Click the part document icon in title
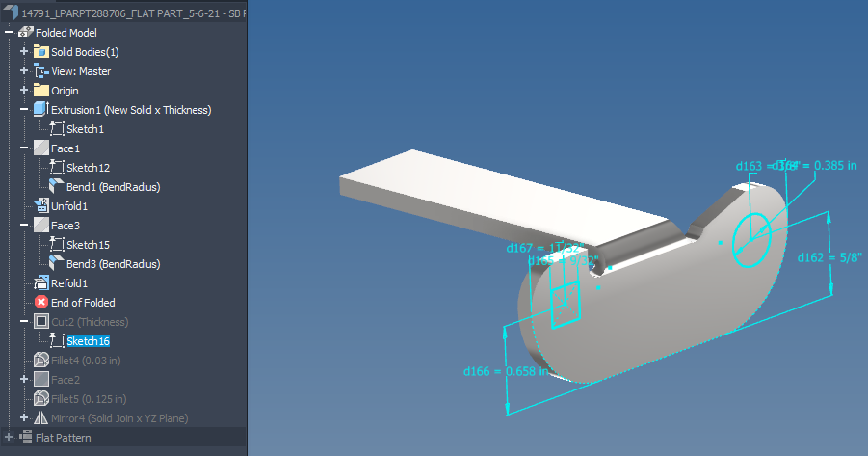Image resolution: width=868 pixels, height=456 pixels. 11,13
